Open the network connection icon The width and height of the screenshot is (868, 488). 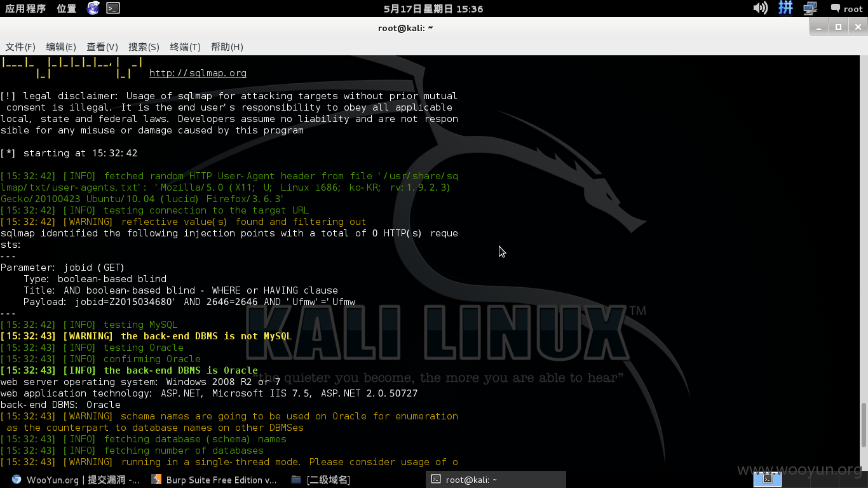point(810,8)
